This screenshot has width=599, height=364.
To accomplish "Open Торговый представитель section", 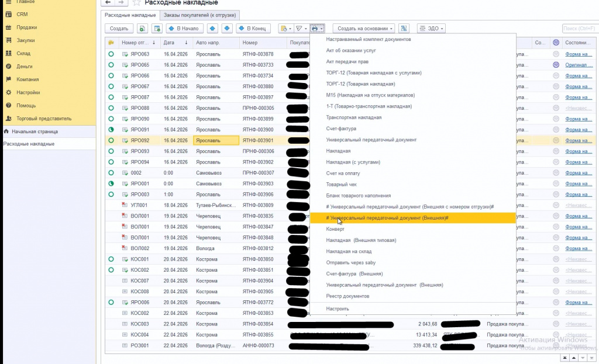I will 44,118.
